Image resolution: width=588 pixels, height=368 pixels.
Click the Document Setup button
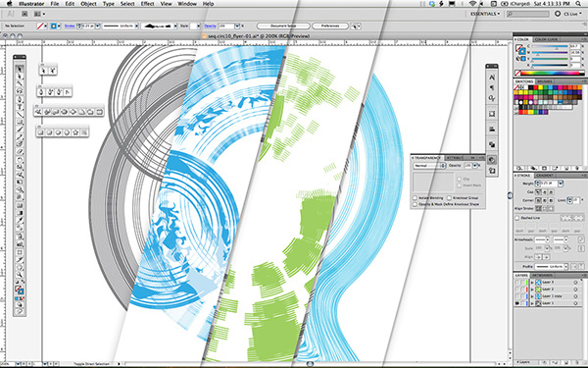point(283,26)
